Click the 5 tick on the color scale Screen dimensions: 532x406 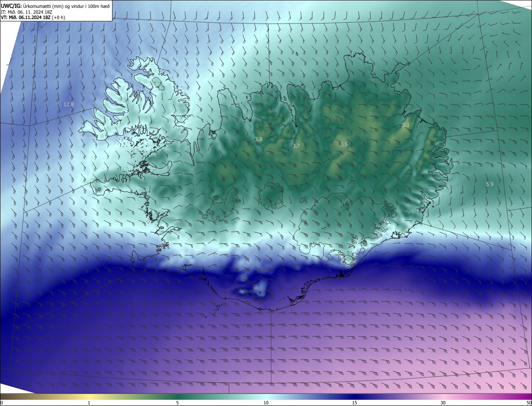(177, 403)
